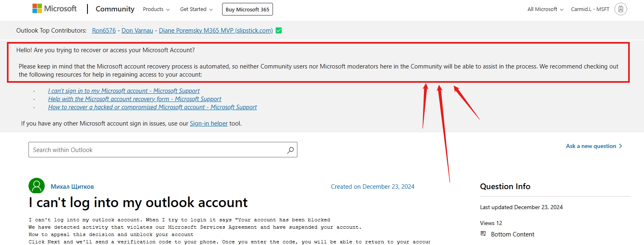Open Diane Poremsky M365 MVP profile
This screenshot has width=644, height=245.
[216, 31]
